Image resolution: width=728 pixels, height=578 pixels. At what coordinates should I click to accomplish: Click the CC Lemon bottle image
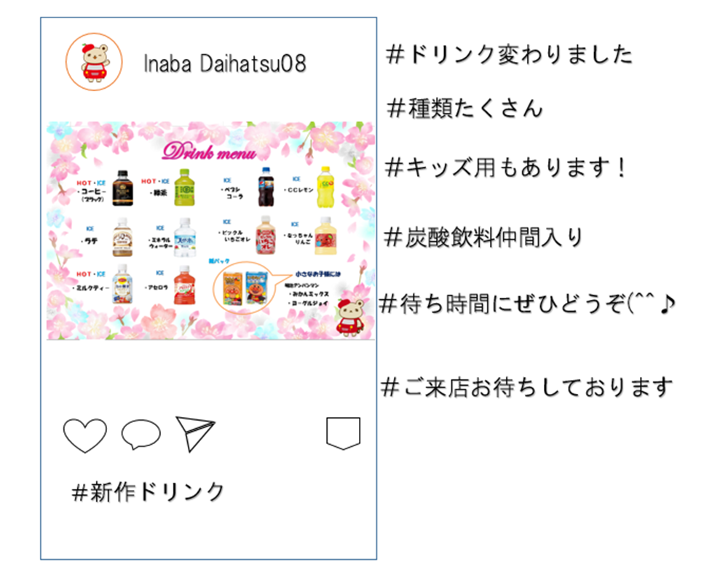tap(325, 186)
